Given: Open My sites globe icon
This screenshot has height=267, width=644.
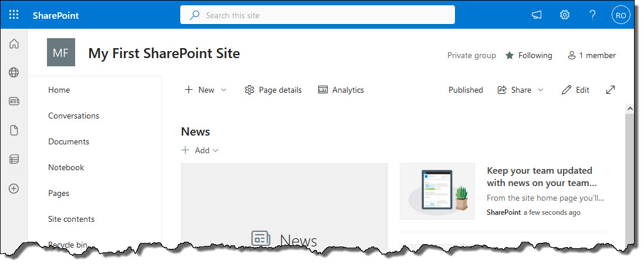Looking at the screenshot, I should click(14, 73).
